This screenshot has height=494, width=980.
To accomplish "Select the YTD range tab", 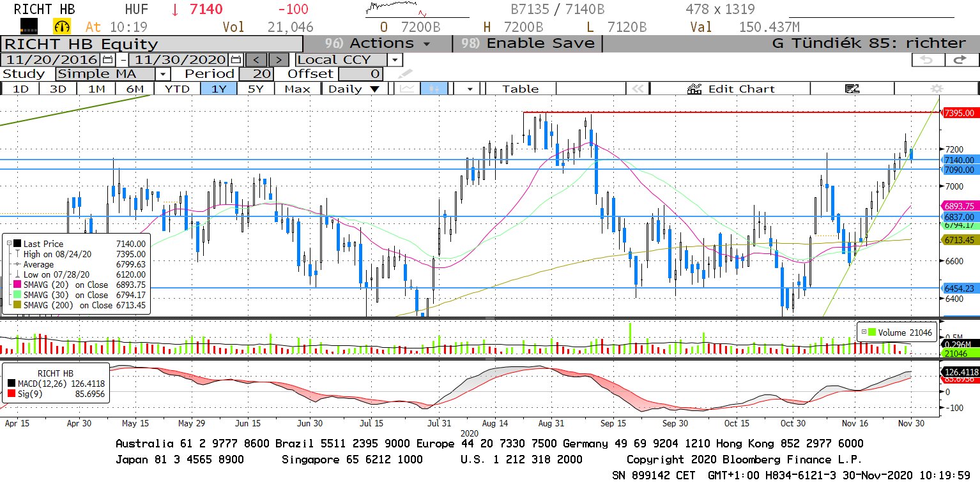I will tap(177, 89).
